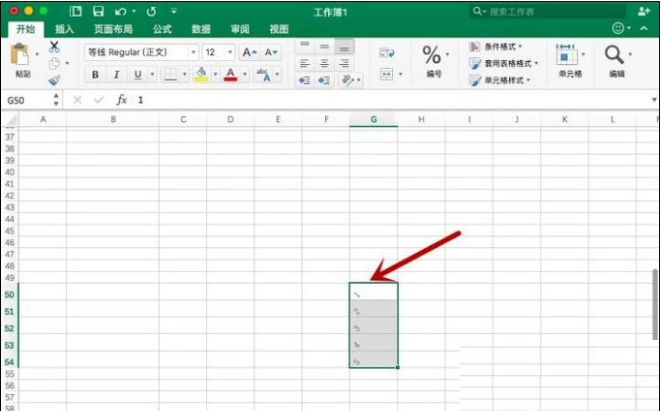Click the percent number format (编号) icon
661x411 pixels.
[431, 55]
